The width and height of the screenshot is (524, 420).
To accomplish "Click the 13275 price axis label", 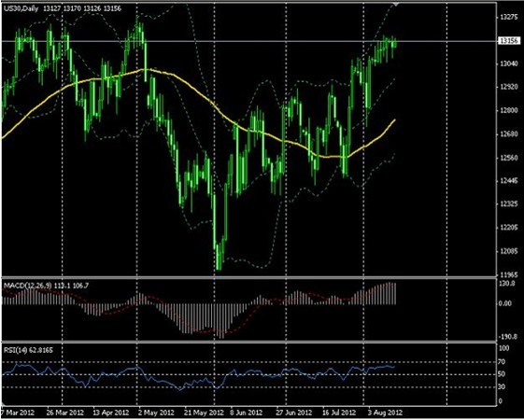I will (508, 18).
